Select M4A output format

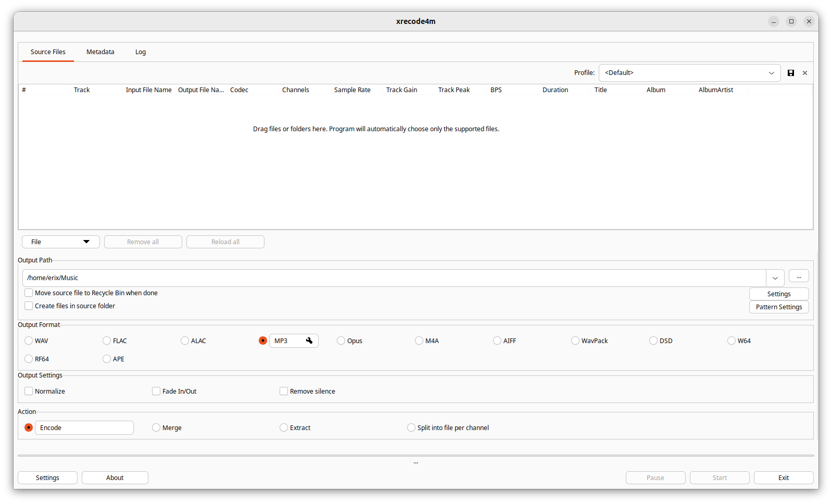click(x=419, y=341)
